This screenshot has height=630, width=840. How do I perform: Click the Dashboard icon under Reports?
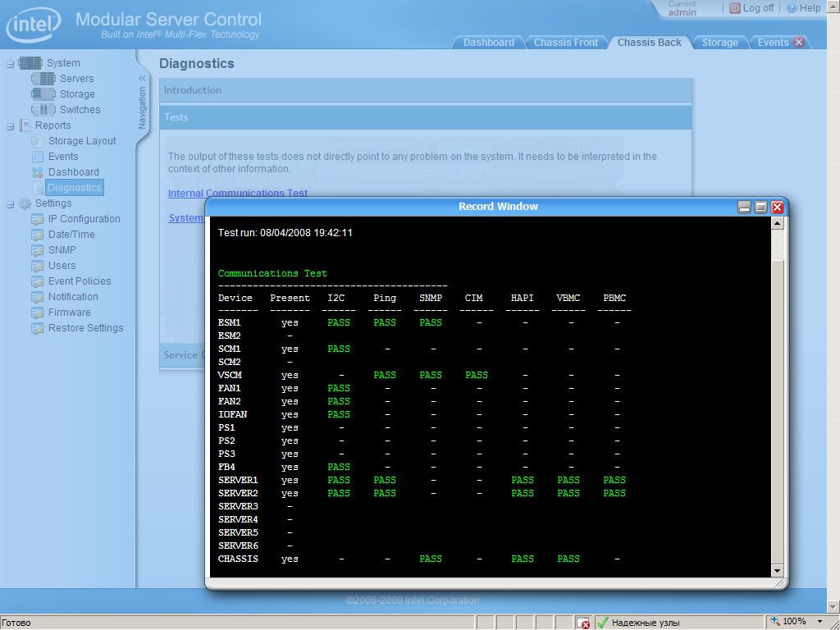(38, 172)
